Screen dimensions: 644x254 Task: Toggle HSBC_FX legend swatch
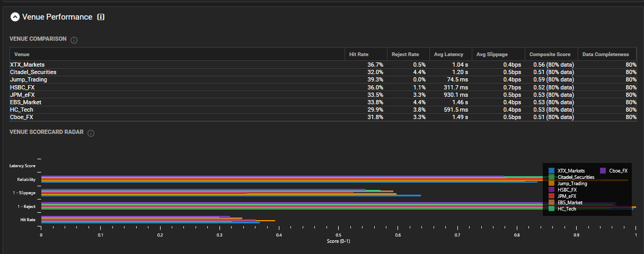click(x=552, y=190)
